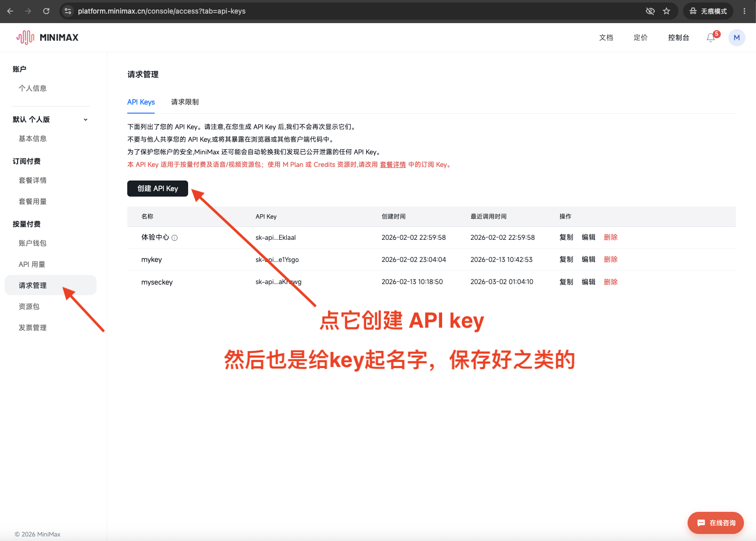This screenshot has width=756, height=541.
Task: Copy the myseckey API key
Action: click(566, 282)
